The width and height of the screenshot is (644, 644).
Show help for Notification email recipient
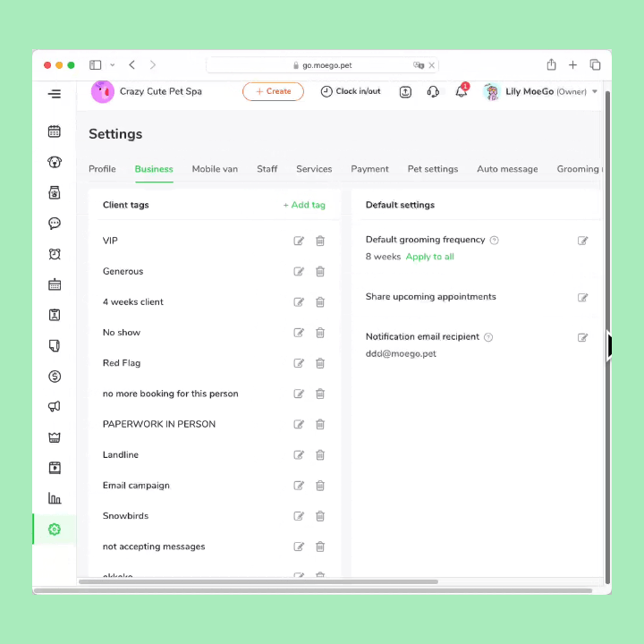point(488,337)
